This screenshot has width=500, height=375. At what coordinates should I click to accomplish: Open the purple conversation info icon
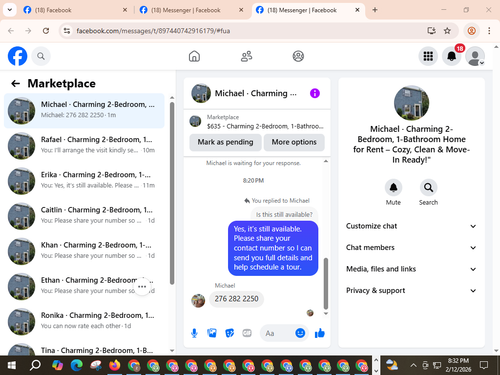tap(315, 93)
